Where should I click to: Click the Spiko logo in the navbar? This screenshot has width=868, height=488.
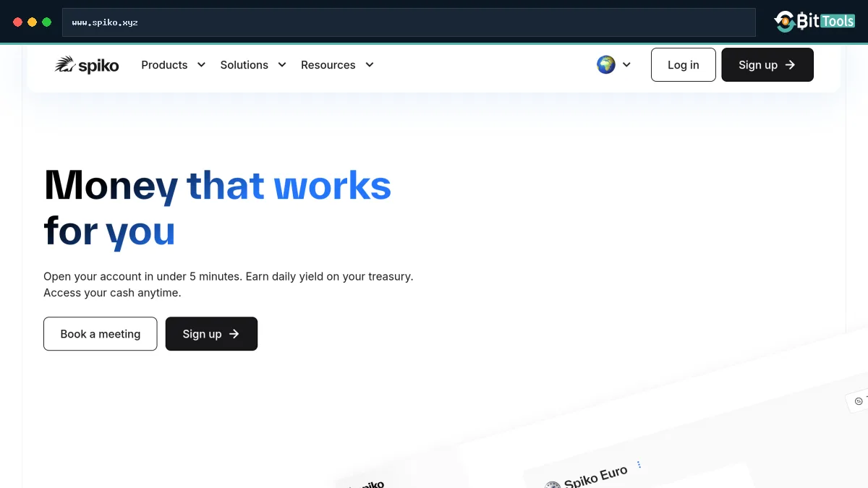pyautogui.click(x=87, y=65)
